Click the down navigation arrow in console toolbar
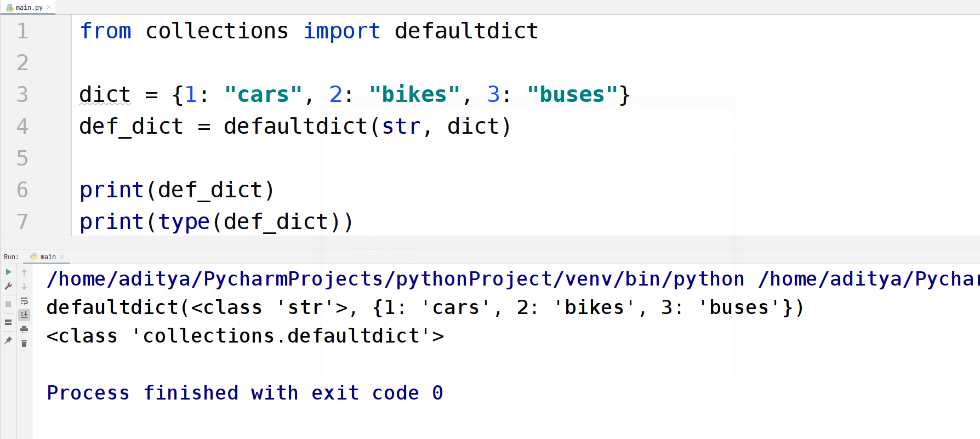Screen dimensions: 980x439 [x=24, y=286]
